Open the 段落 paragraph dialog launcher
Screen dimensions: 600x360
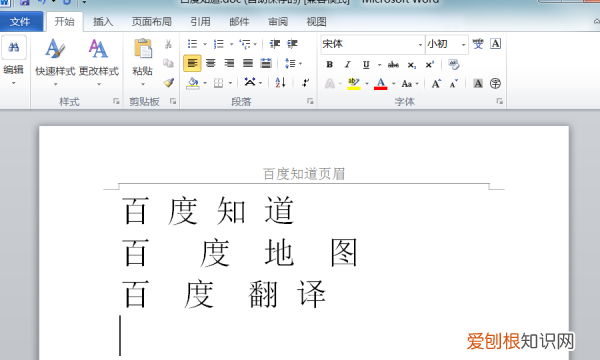point(310,101)
